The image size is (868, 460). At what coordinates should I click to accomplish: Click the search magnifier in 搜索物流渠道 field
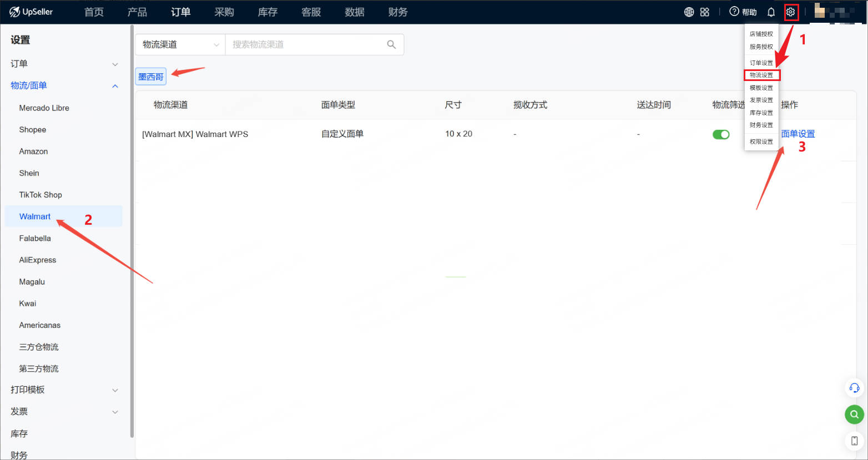point(391,44)
